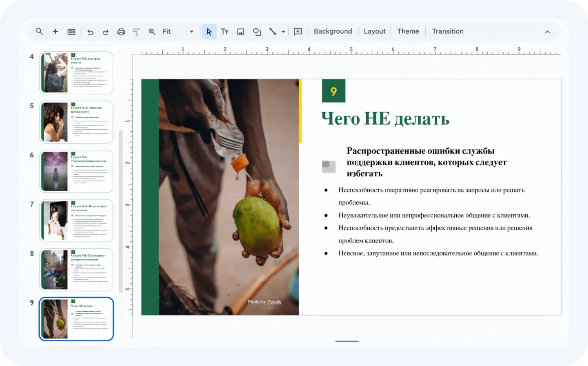
Task: Expand the line tool dropdown arrow
Action: click(x=283, y=32)
